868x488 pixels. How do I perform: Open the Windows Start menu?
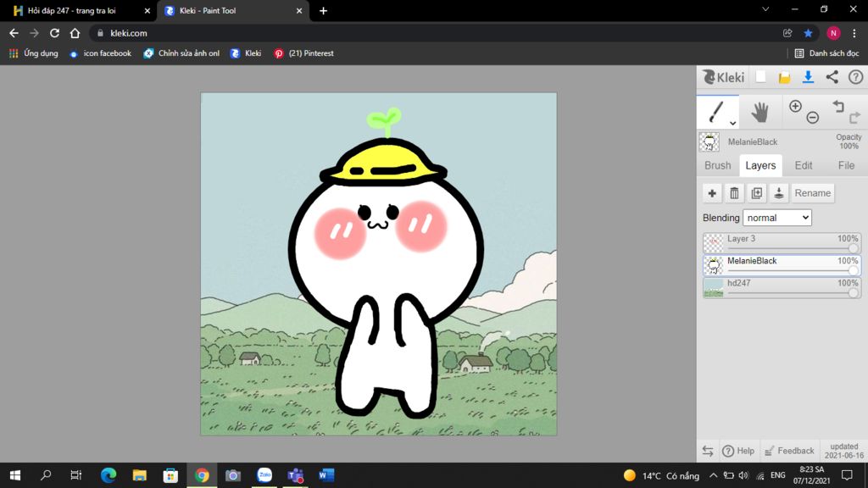pyautogui.click(x=15, y=475)
